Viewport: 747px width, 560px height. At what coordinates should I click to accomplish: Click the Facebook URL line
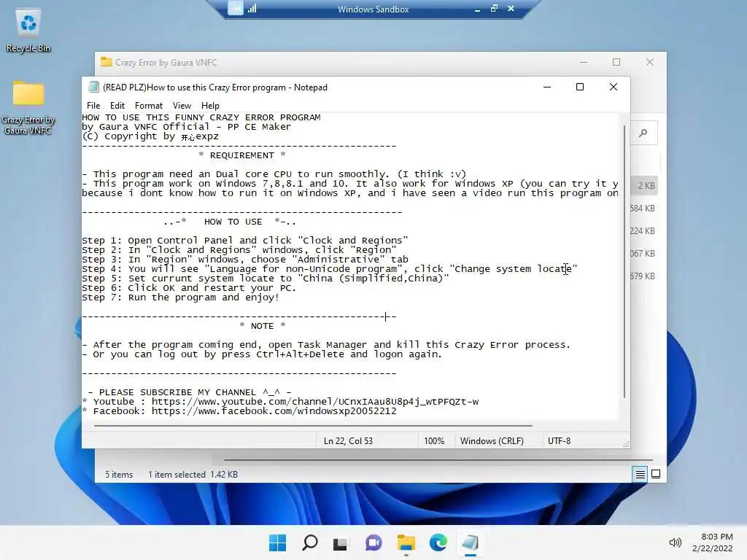tap(239, 411)
